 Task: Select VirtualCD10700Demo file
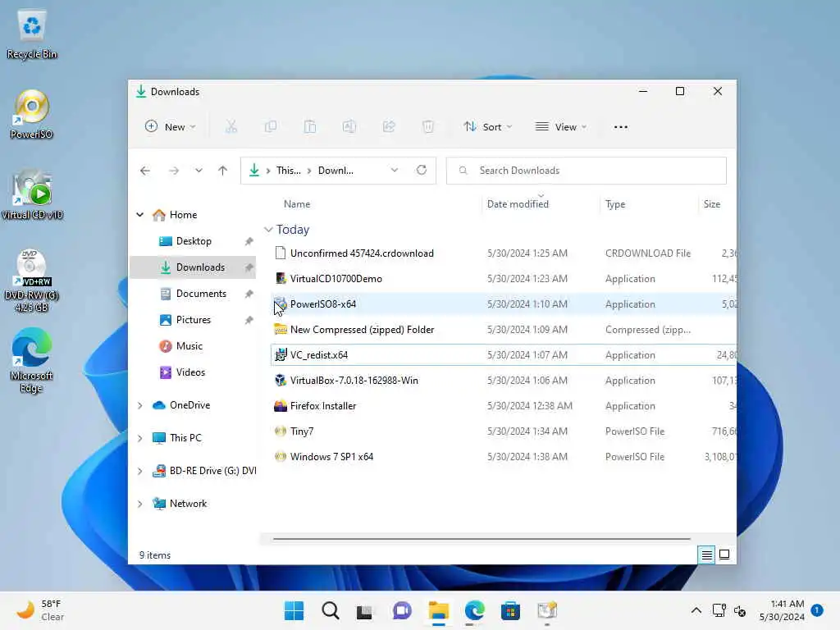pos(503,279)
